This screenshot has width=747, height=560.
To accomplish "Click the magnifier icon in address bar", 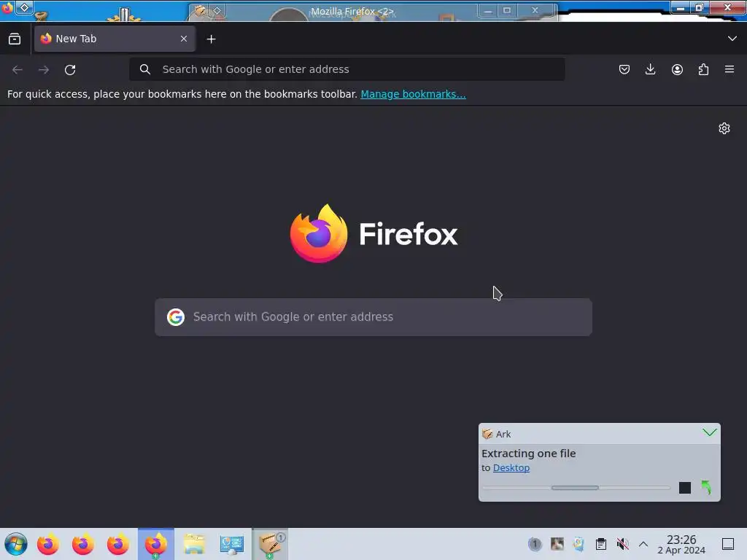I will pyautogui.click(x=145, y=69).
